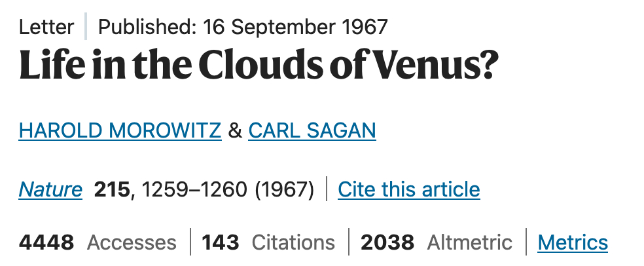Open Carl Sagan author link
This screenshot has height=266, width=644.
pos(312,130)
